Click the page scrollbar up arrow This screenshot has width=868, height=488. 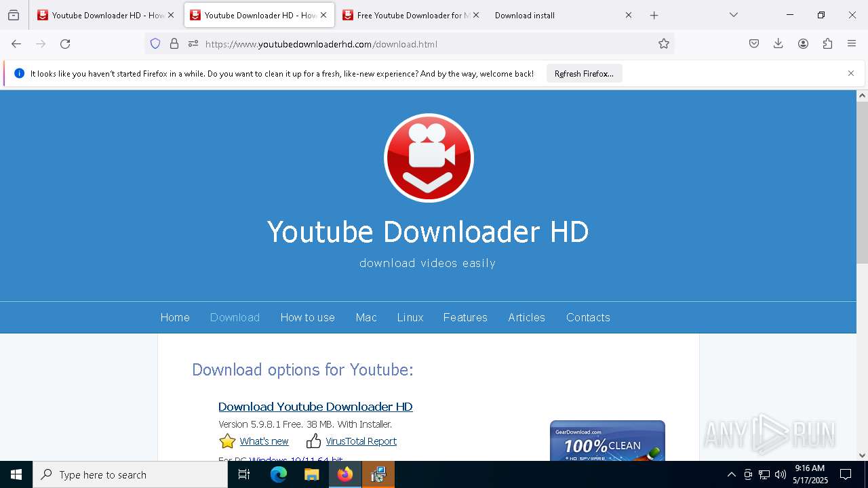pyautogui.click(x=862, y=96)
